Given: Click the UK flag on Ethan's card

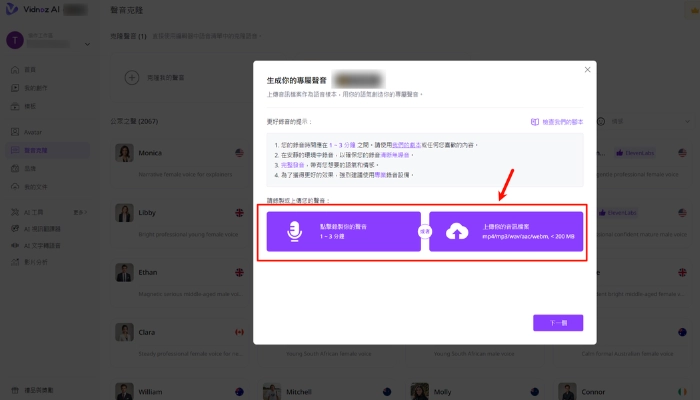Looking at the screenshot, I should (x=239, y=272).
